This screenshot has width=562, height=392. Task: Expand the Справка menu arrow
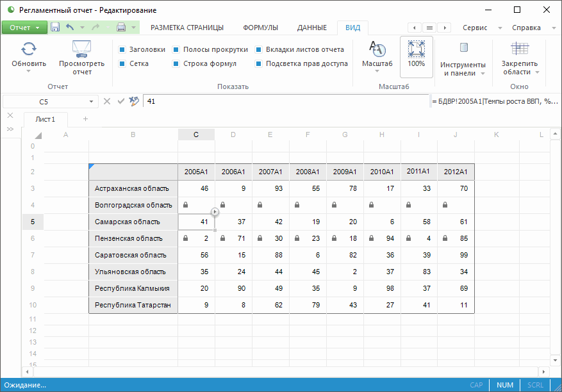tap(553, 28)
